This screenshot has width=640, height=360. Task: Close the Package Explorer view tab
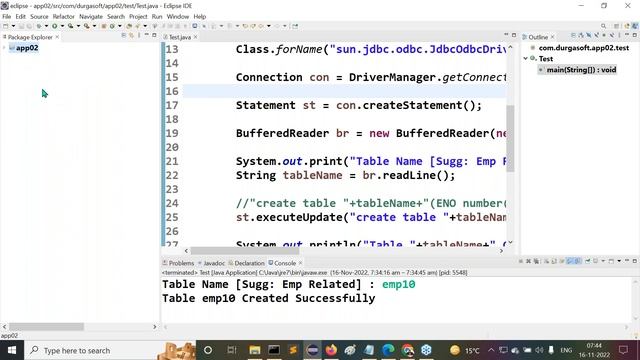click(x=57, y=37)
